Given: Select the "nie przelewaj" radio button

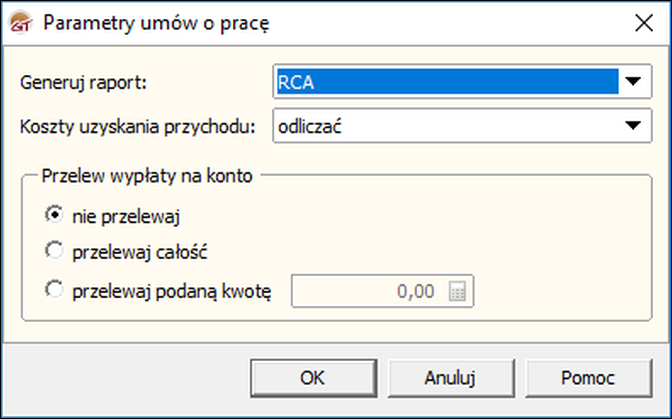Looking at the screenshot, I should [54, 214].
